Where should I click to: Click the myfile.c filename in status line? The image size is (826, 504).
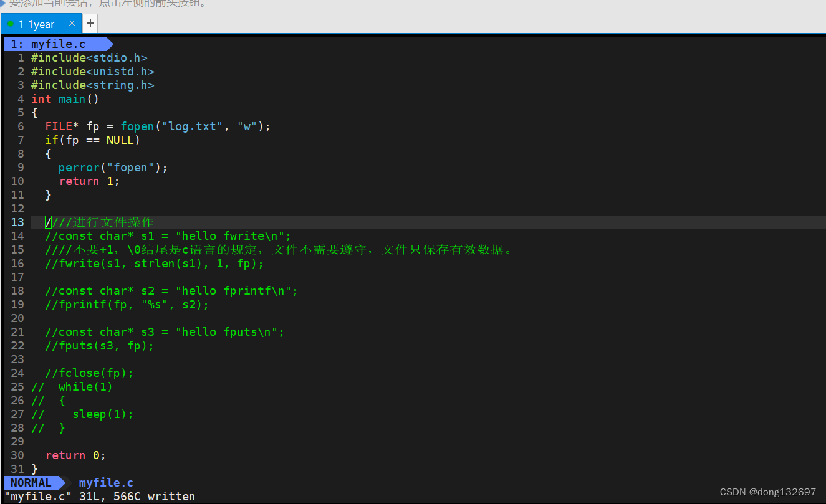click(106, 483)
